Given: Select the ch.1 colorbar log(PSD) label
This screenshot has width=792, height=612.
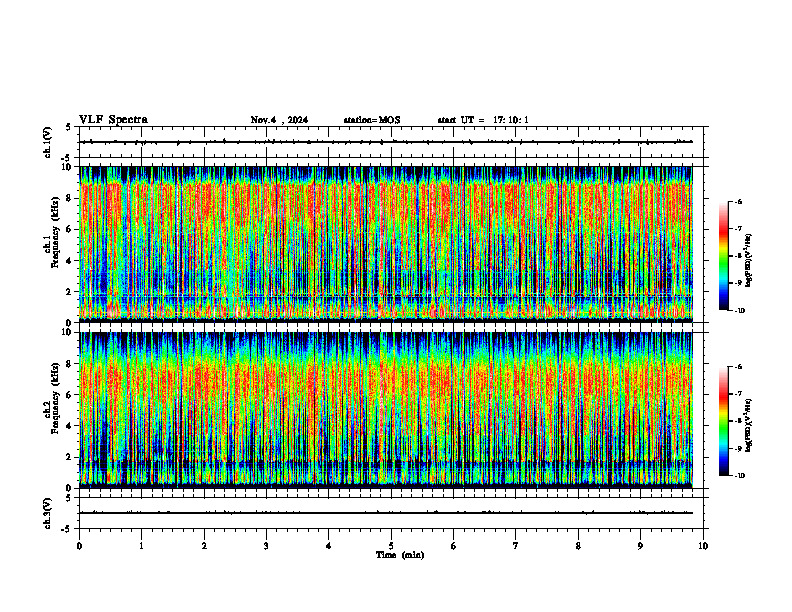Looking at the screenshot, I should tap(749, 261).
